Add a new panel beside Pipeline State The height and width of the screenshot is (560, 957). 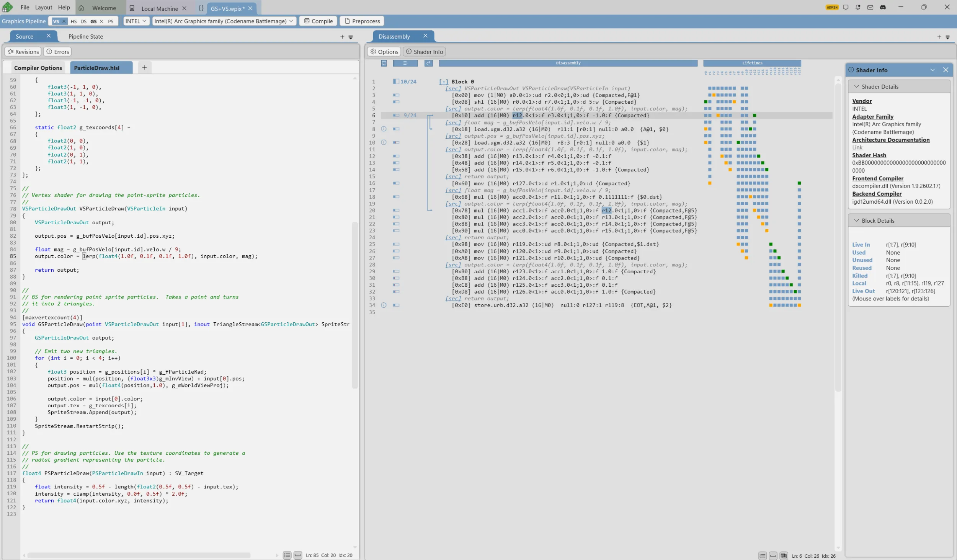(342, 37)
